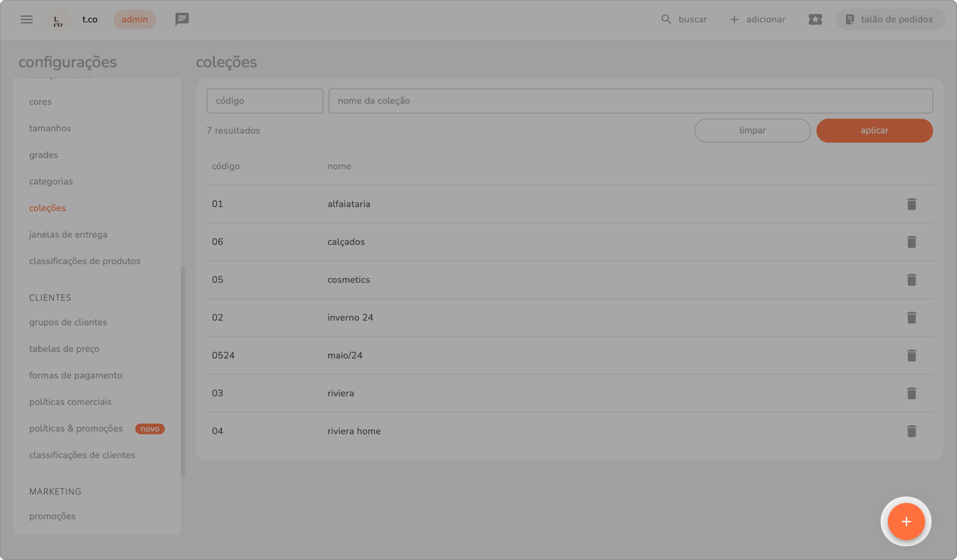Image resolution: width=957 pixels, height=560 pixels.
Task: Open buscar search in header
Action: click(684, 20)
